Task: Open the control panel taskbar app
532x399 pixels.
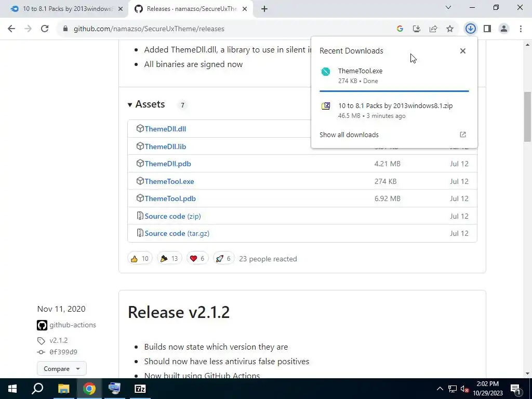Action: [114, 389]
